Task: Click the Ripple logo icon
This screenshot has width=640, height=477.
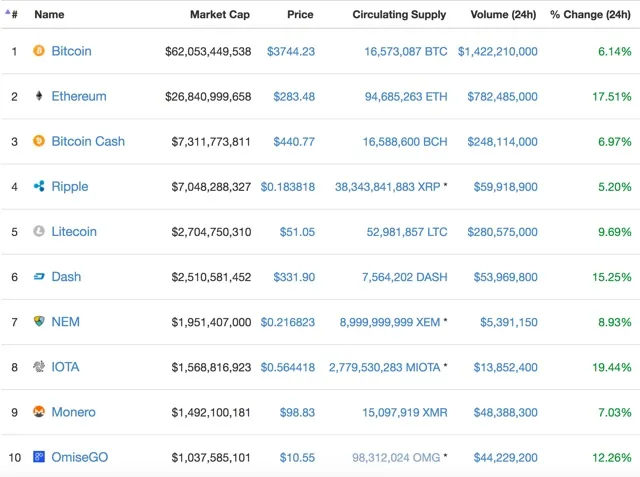Action: point(39,186)
